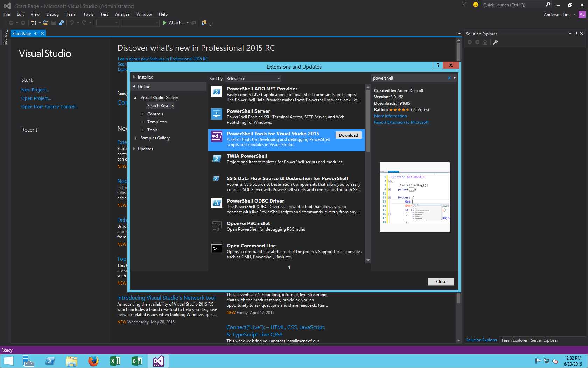Click the New Project toolbar icon
The image size is (588, 368).
[x=34, y=23]
